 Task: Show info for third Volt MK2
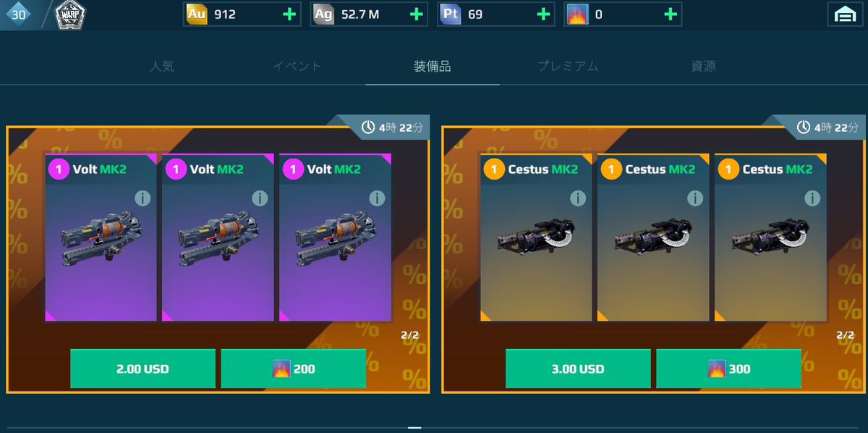(377, 198)
